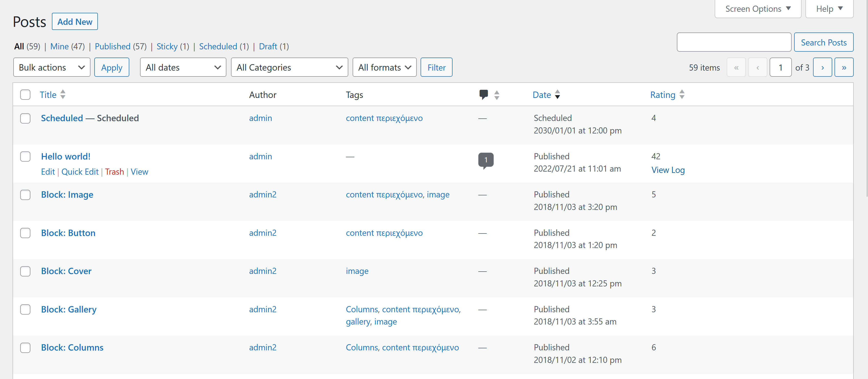Expand the Screen Options tab
868x379 pixels.
(x=757, y=9)
